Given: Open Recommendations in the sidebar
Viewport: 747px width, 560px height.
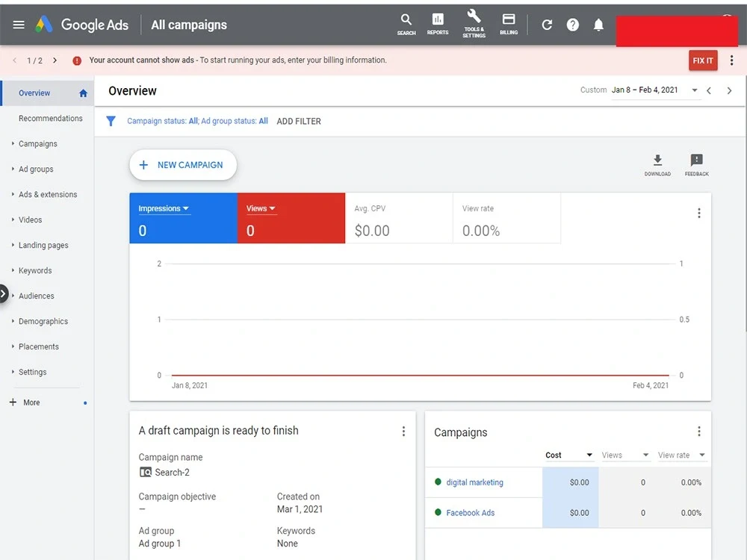Looking at the screenshot, I should click(x=51, y=118).
